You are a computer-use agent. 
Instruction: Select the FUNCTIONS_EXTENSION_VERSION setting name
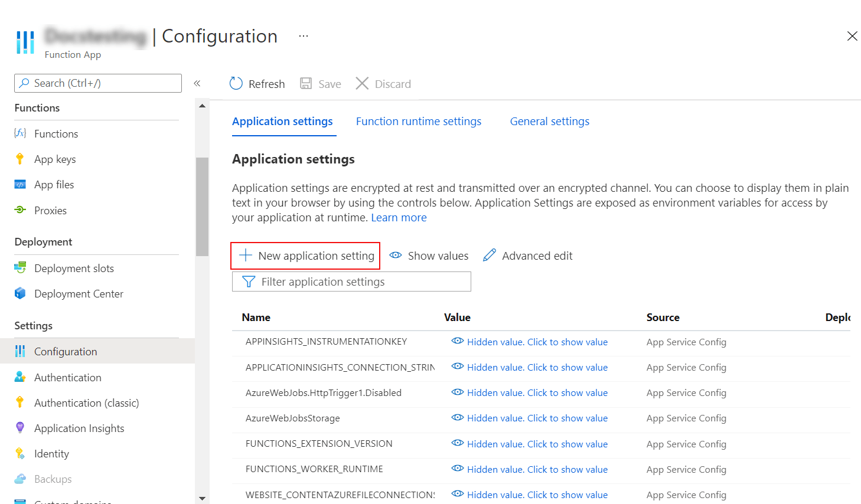coord(319,444)
